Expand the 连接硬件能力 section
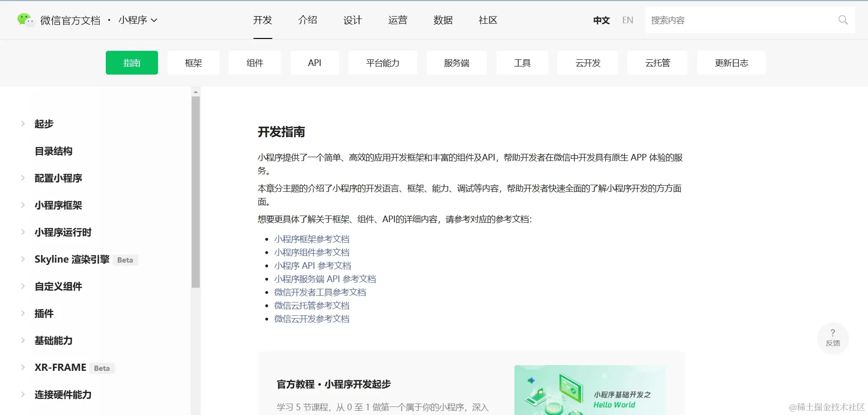Screen dimensions: 868x415 click(x=23, y=395)
